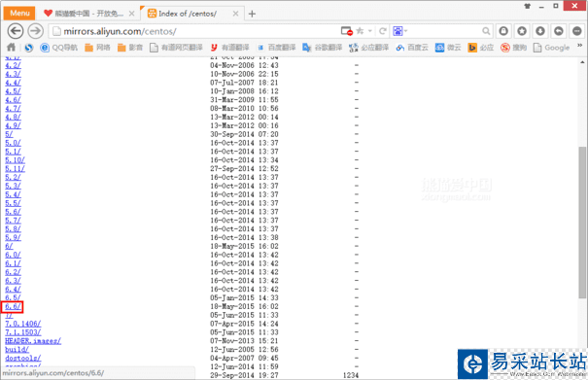
Task: Go forward with the forward arrow
Action: tap(36, 31)
